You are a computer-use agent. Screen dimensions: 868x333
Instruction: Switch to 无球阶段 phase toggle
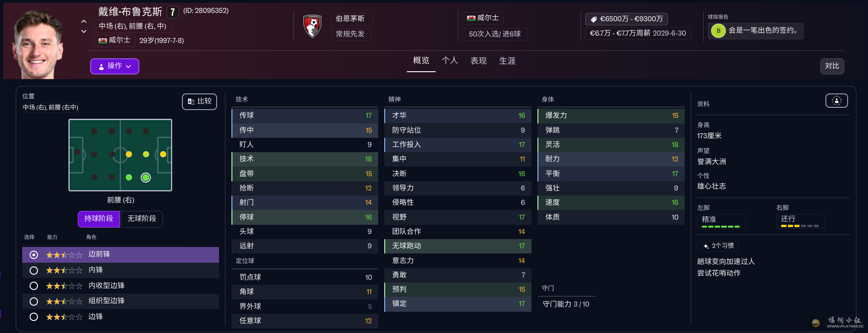(142, 219)
